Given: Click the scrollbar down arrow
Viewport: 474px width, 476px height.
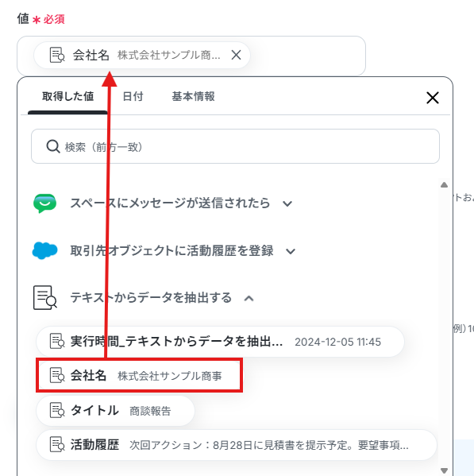Looking at the screenshot, I should pos(444,470).
